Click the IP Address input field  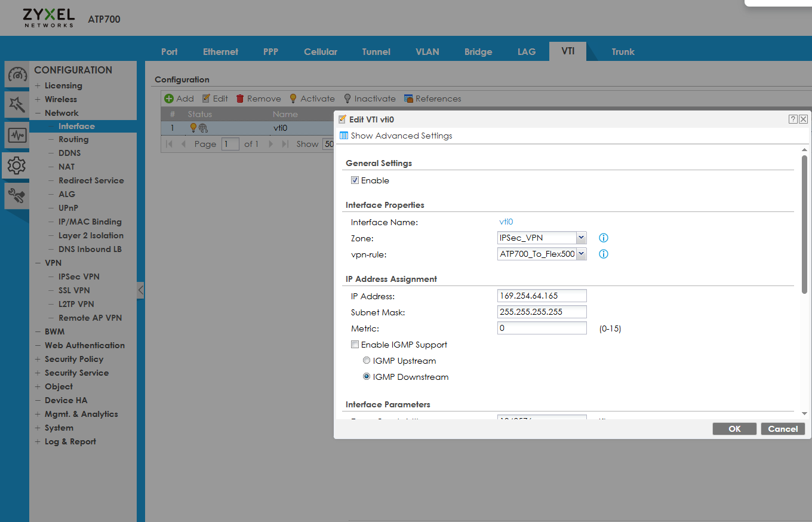pos(542,295)
